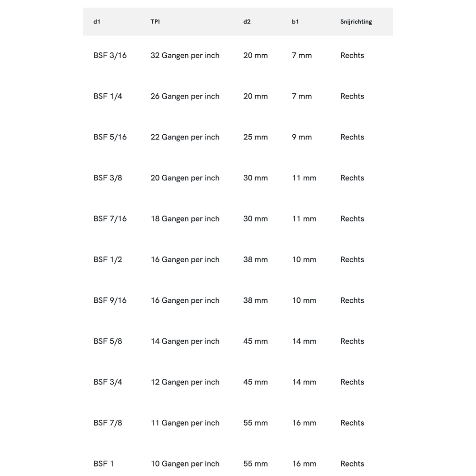Click the BSF 9/16 row label

click(110, 300)
